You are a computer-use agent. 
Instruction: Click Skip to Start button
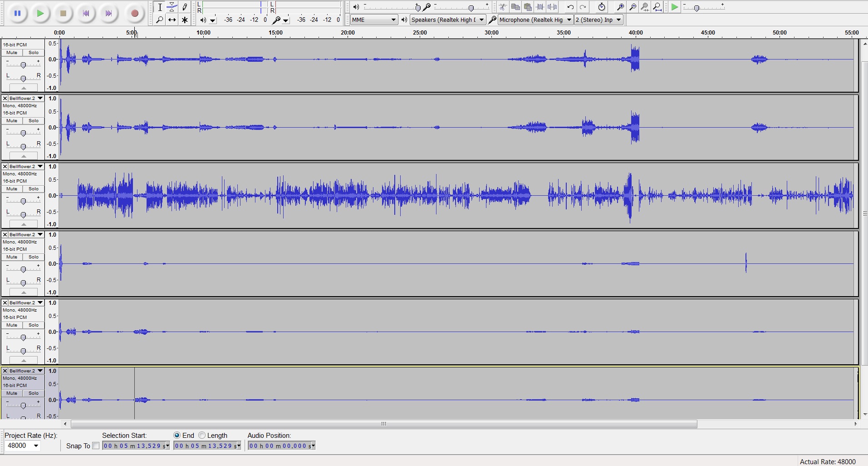coord(86,14)
